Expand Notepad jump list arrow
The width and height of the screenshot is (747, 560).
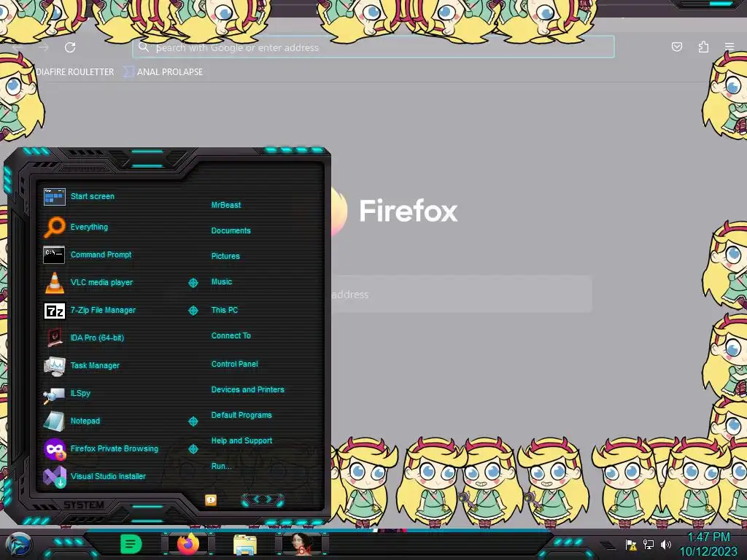point(193,421)
